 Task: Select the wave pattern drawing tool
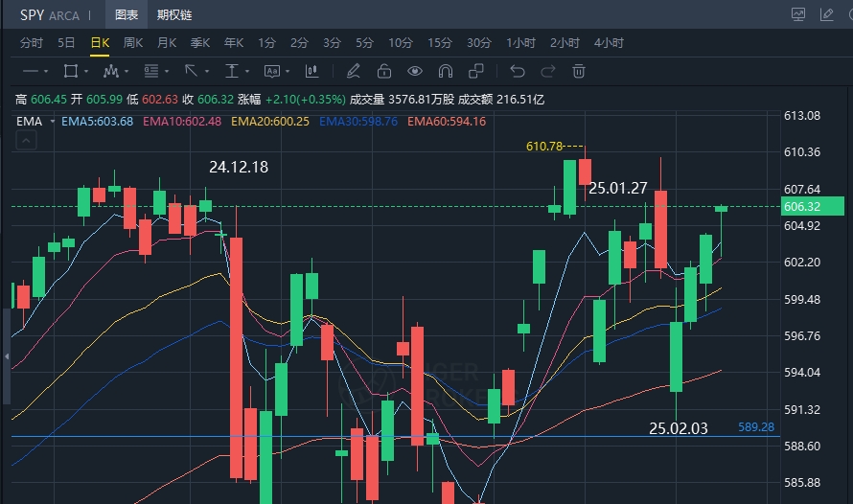tap(111, 71)
